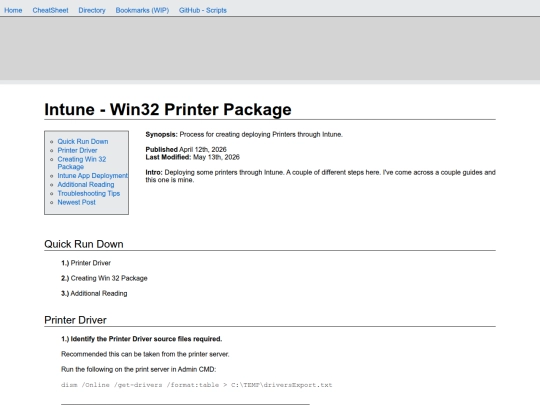Image resolution: width=540 pixels, height=405 pixels.
Task: Open the Directory nav link
Action: pyautogui.click(x=92, y=10)
